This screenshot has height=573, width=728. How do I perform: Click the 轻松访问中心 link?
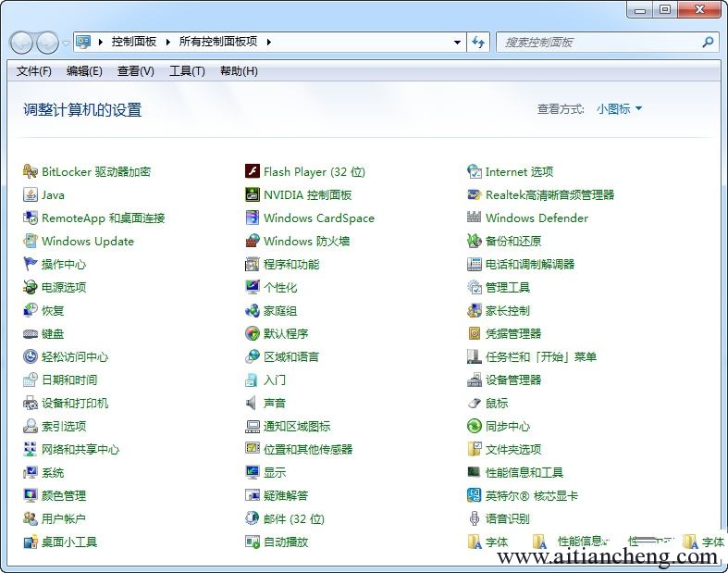pyautogui.click(x=75, y=357)
